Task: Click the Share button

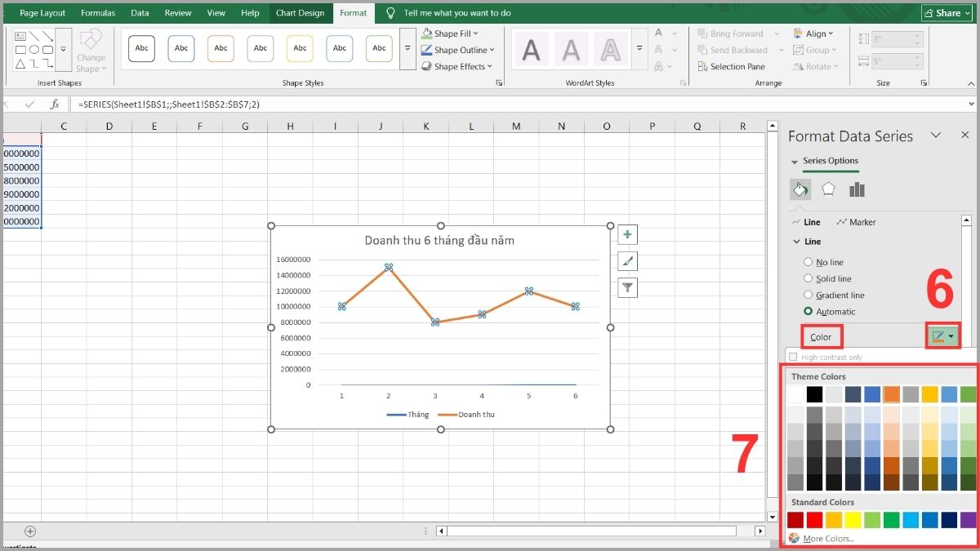Action: click(948, 13)
